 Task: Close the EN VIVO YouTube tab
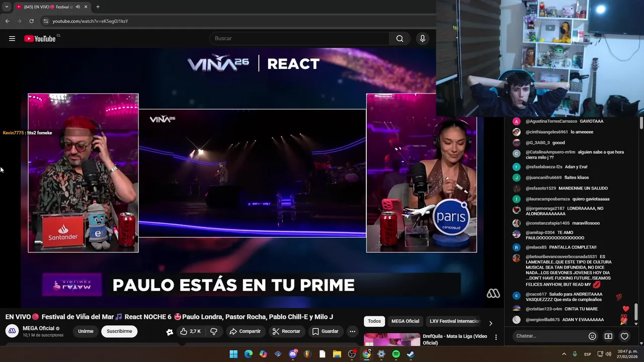pos(86,7)
